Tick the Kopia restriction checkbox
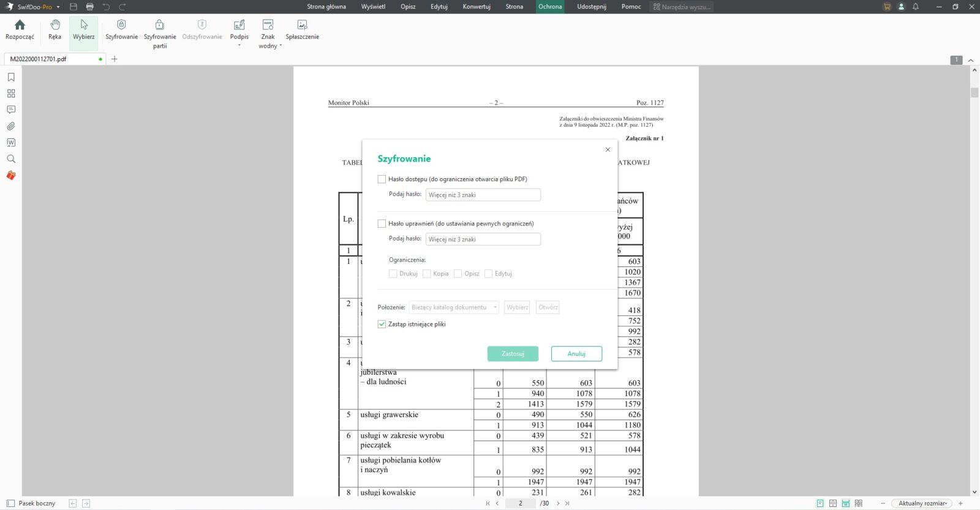The width and height of the screenshot is (980, 510). coord(426,274)
